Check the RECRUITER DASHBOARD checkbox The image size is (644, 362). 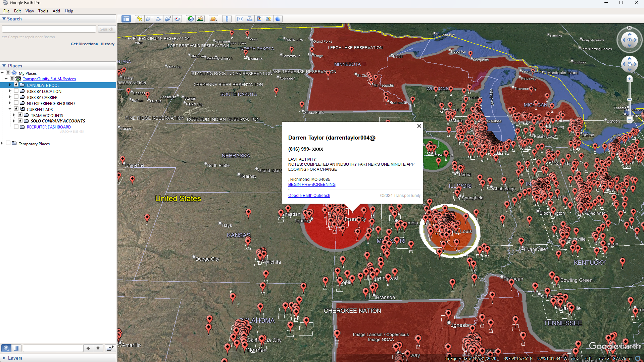click(16, 127)
